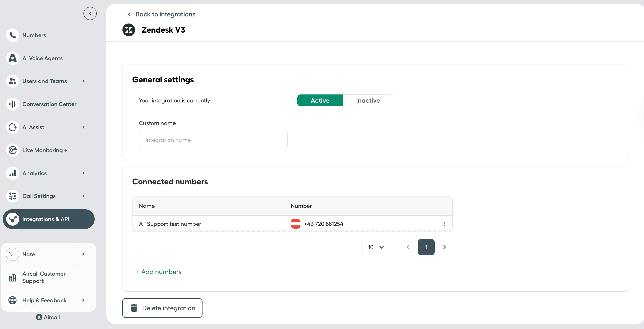
Task: Click the + Add numbers link
Action: click(159, 272)
